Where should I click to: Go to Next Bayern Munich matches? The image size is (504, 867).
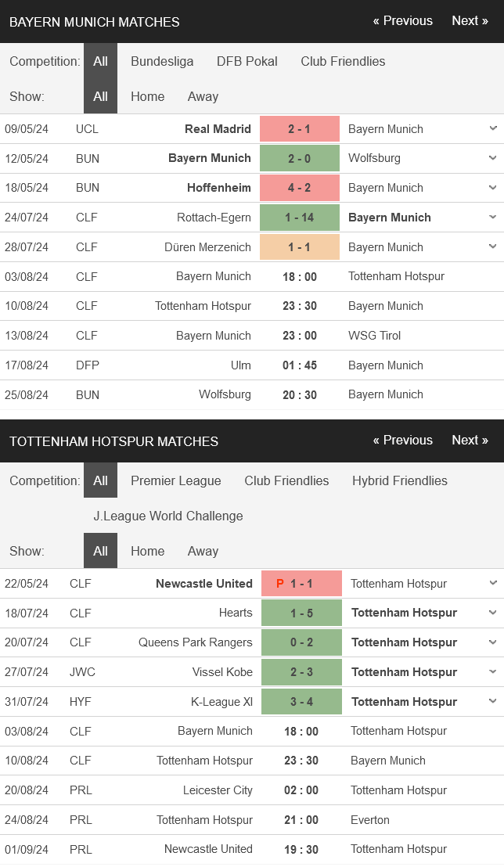(470, 21)
